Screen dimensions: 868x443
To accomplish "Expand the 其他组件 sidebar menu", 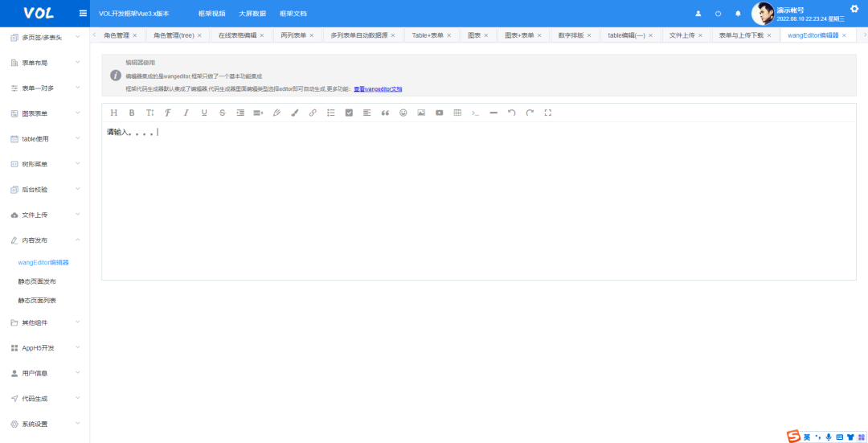I will pyautogui.click(x=45, y=322).
